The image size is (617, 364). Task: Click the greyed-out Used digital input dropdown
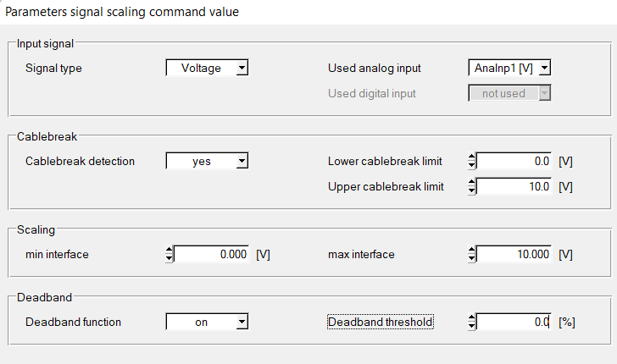coord(509,93)
